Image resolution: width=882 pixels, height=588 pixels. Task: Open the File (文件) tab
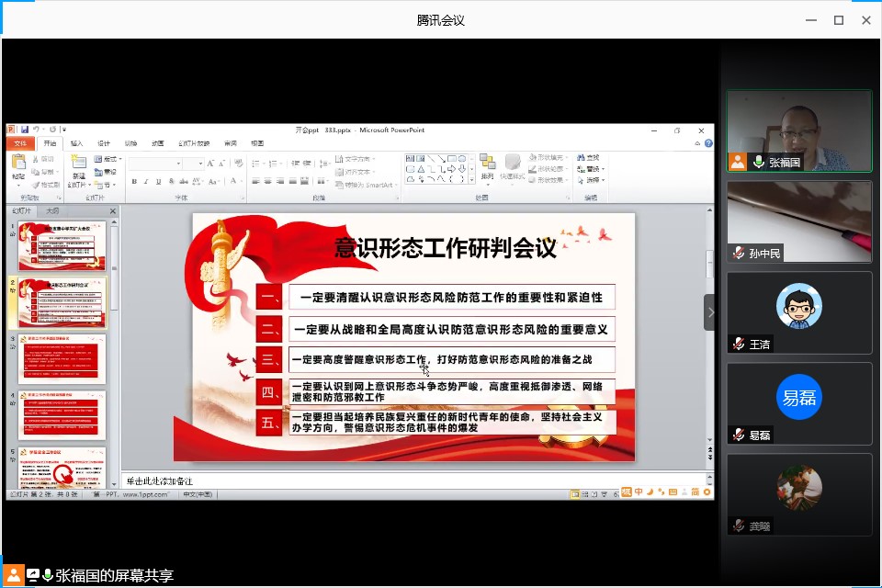pos(20,143)
